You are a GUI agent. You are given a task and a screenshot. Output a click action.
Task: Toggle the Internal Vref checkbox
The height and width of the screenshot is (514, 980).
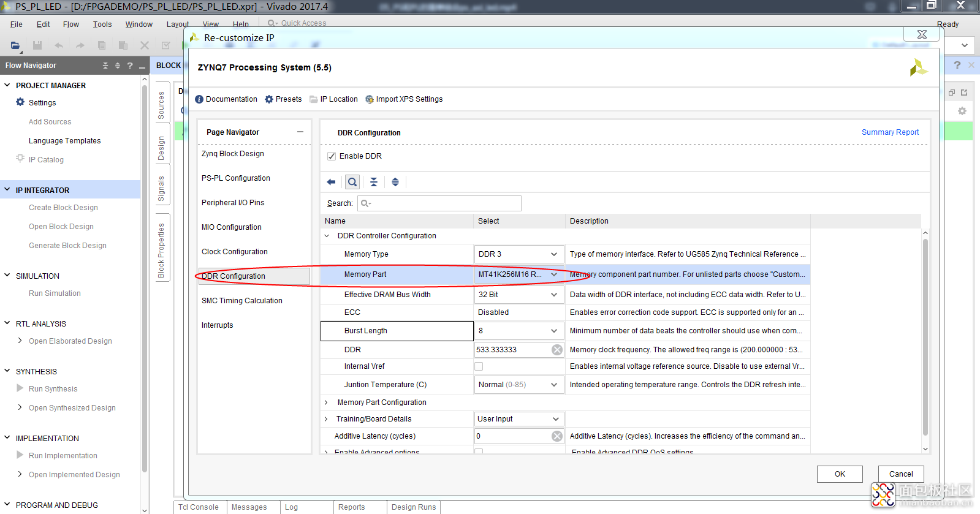[479, 366]
